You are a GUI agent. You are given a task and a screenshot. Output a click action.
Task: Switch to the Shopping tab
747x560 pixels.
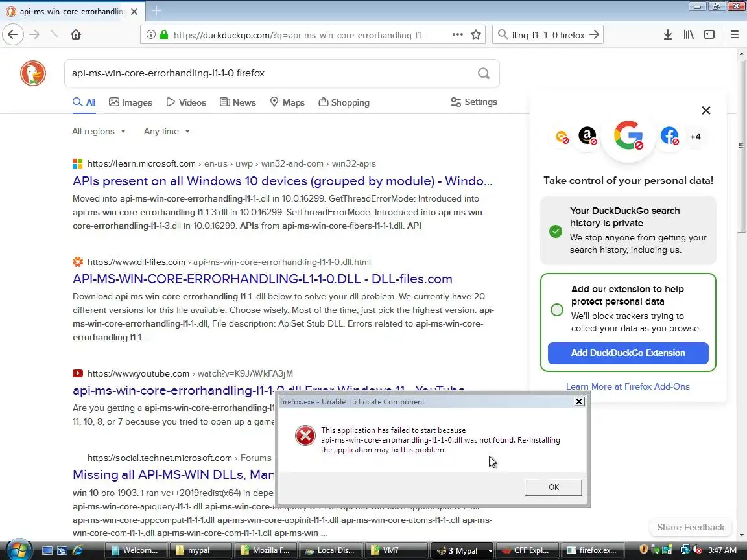click(344, 102)
